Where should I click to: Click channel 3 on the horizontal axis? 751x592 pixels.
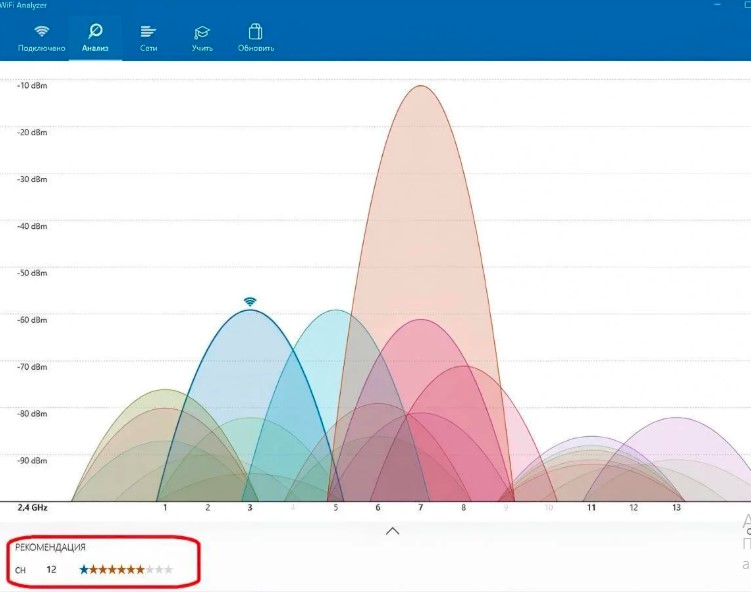coord(250,508)
